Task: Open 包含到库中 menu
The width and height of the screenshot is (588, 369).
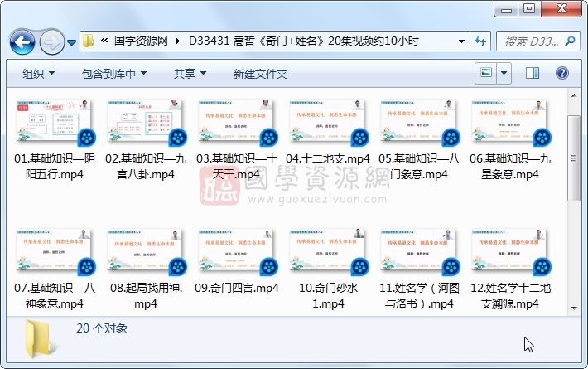Action: tap(114, 74)
